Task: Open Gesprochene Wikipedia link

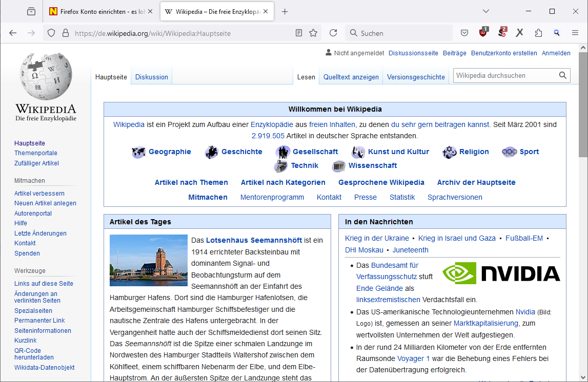Action: [381, 182]
